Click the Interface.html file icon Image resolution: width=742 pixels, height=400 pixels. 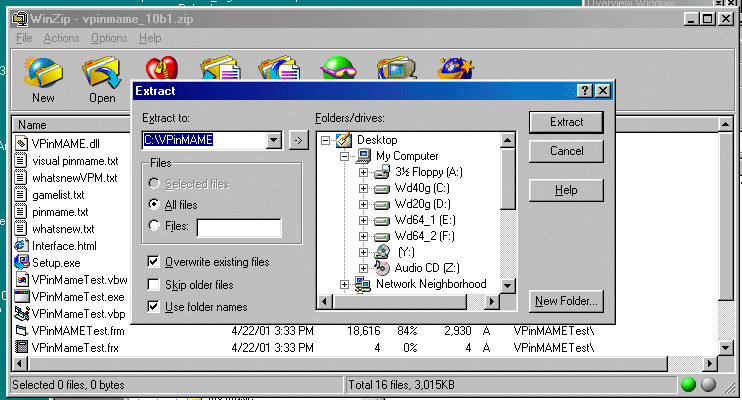pyautogui.click(x=22, y=245)
